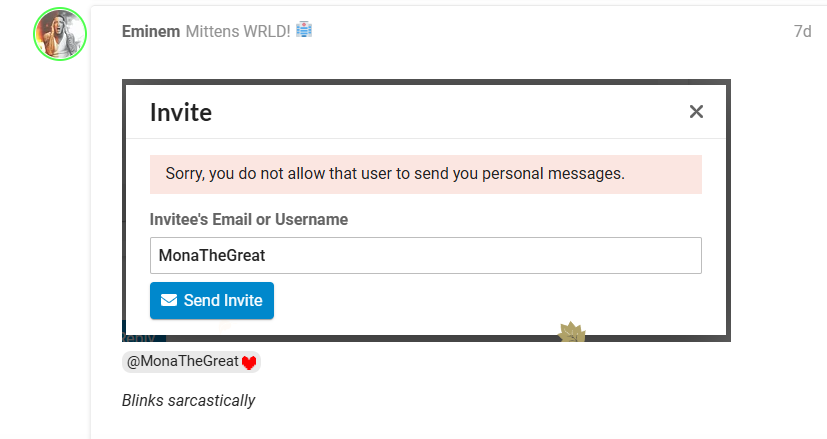The image size is (827, 439).
Task: Open the 7d post timestamp
Action: (x=802, y=31)
